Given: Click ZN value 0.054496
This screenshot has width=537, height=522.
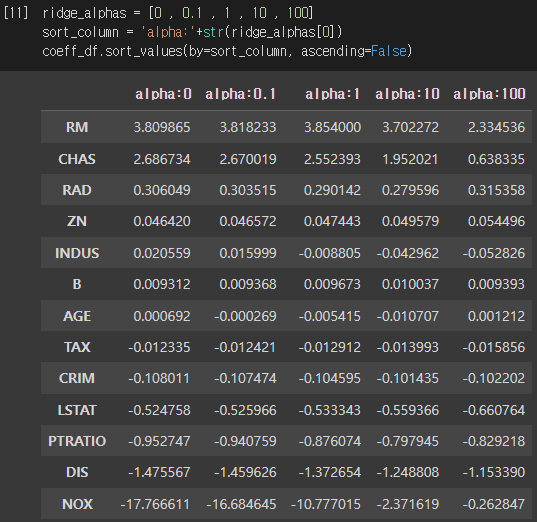Looking at the screenshot, I should click(x=496, y=221).
